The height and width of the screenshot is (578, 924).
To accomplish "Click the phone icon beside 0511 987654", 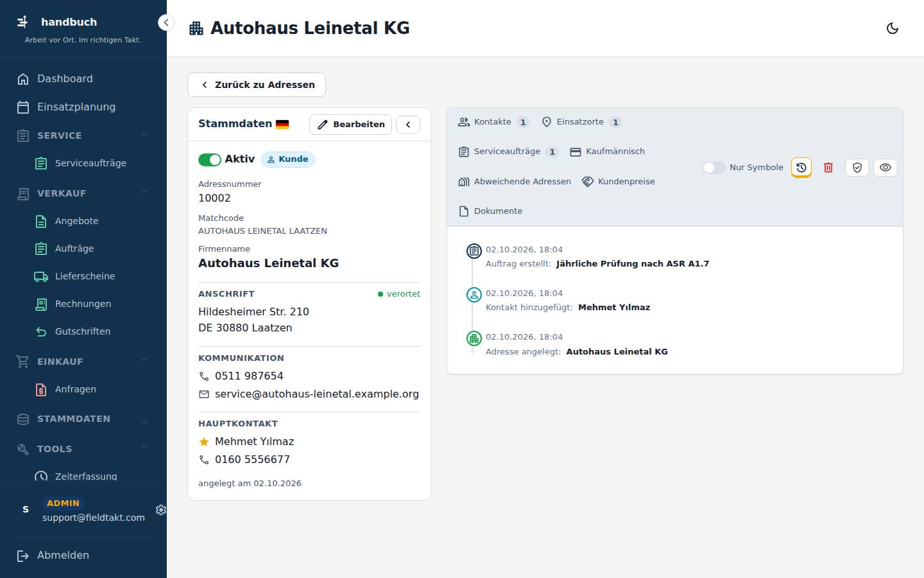I will pos(204,376).
